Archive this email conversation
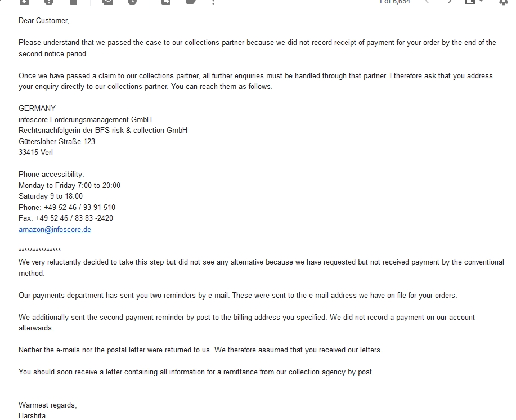Image resolution: width=516 pixels, height=420 pixels. coord(24,2)
